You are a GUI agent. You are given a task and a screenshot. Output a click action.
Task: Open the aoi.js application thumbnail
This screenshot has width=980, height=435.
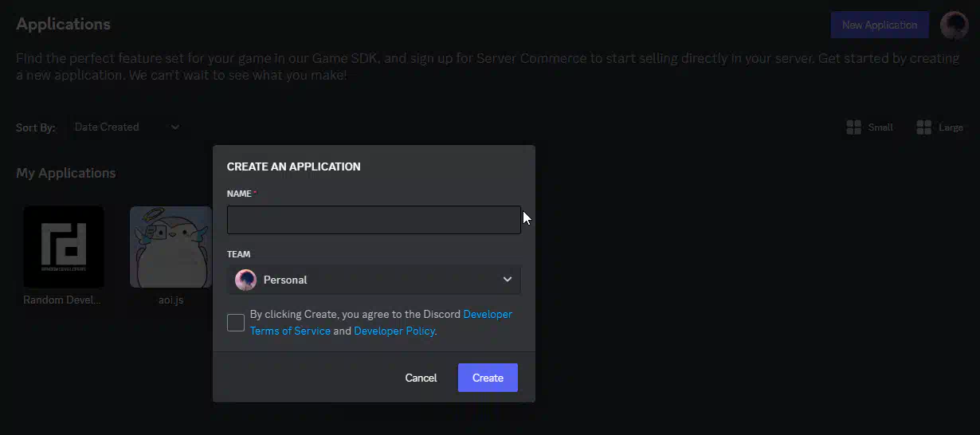[x=171, y=247]
